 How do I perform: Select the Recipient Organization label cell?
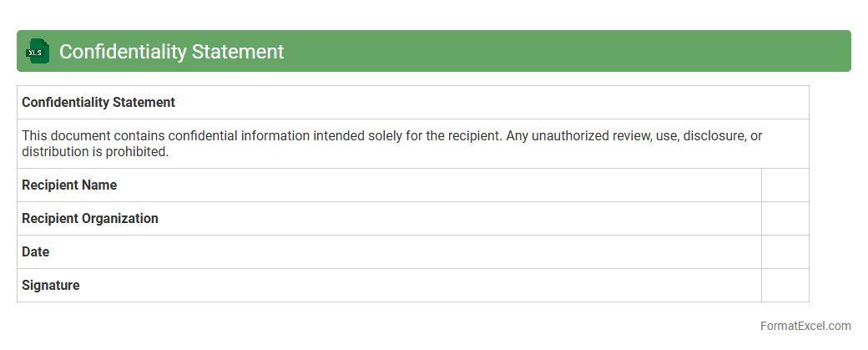coord(90,219)
